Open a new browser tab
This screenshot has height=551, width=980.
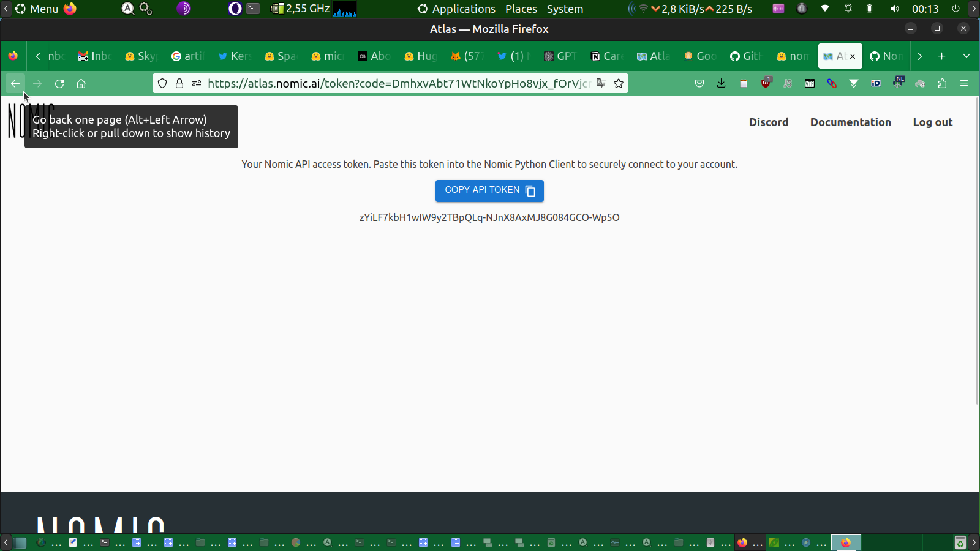pyautogui.click(x=942, y=56)
